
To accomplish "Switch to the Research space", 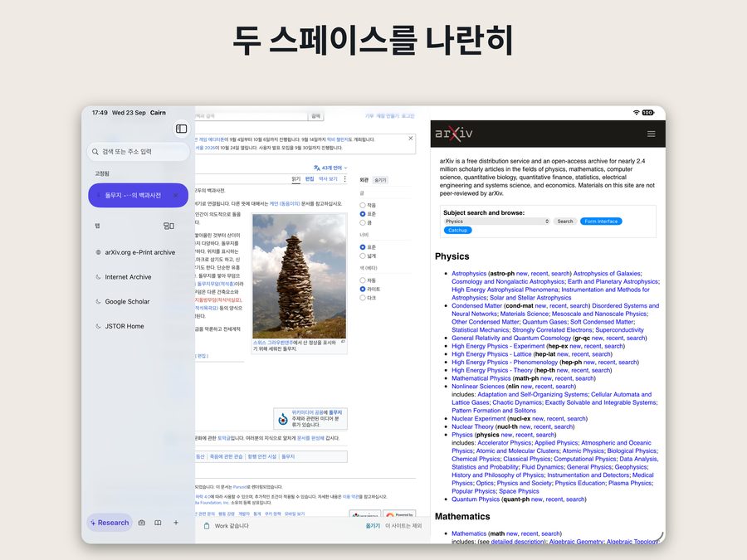I will [x=110, y=523].
